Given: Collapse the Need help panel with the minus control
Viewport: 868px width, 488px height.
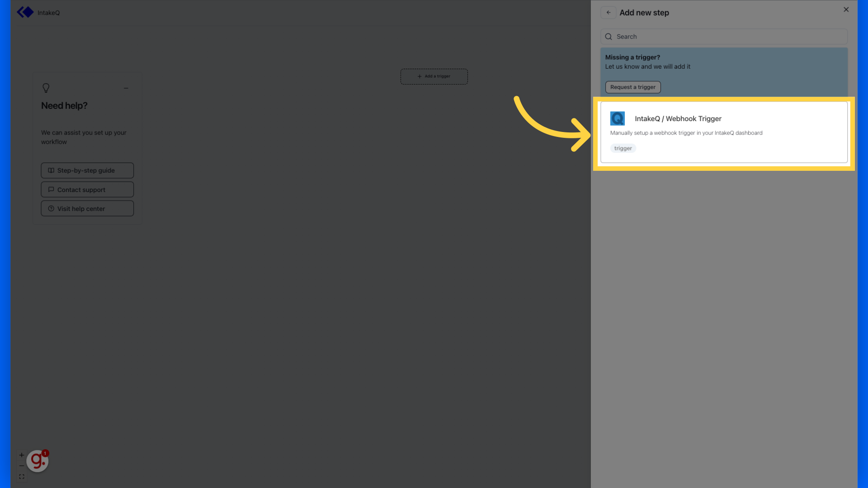Looking at the screenshot, I should click(x=126, y=88).
